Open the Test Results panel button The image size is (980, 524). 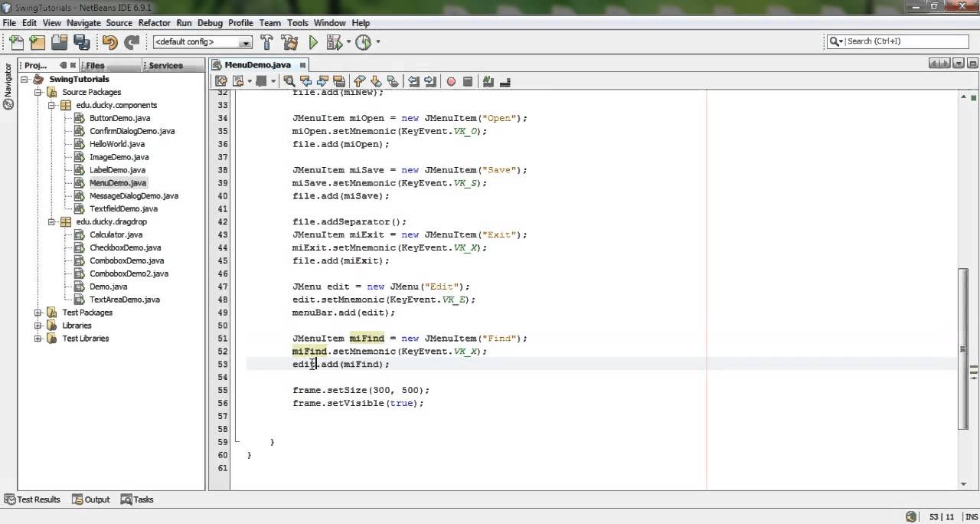(x=32, y=499)
